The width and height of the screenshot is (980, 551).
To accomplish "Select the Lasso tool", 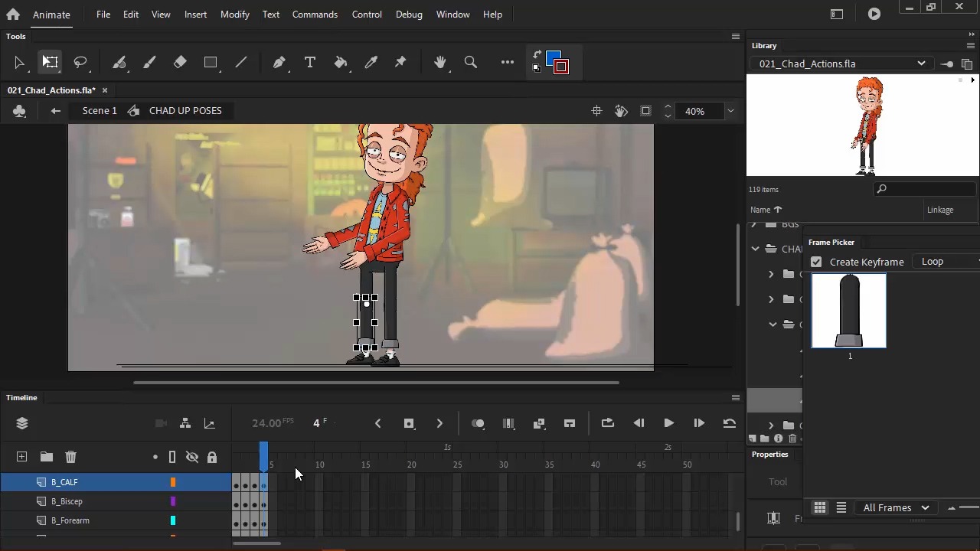I will [80, 63].
